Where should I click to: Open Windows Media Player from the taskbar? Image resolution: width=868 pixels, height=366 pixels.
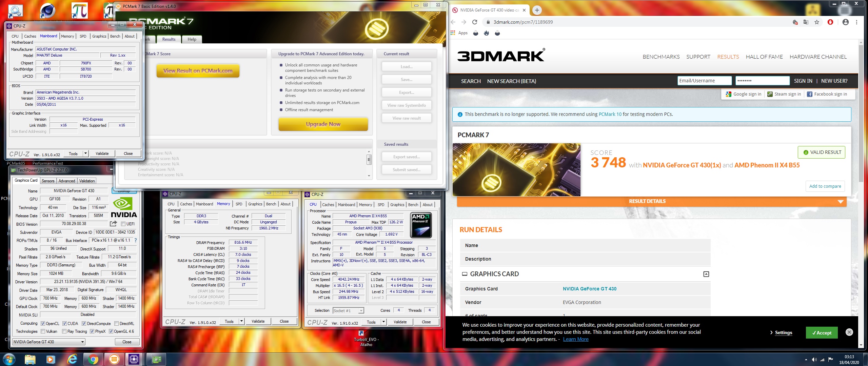click(x=51, y=359)
